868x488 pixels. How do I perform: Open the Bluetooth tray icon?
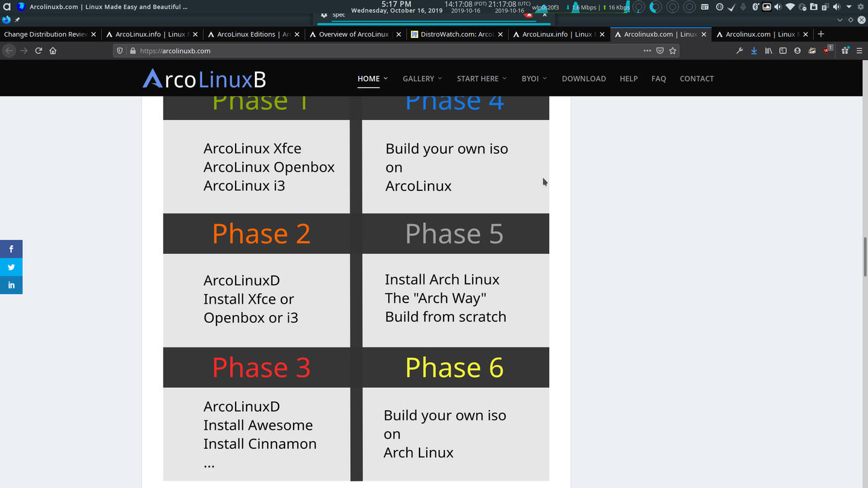click(755, 7)
